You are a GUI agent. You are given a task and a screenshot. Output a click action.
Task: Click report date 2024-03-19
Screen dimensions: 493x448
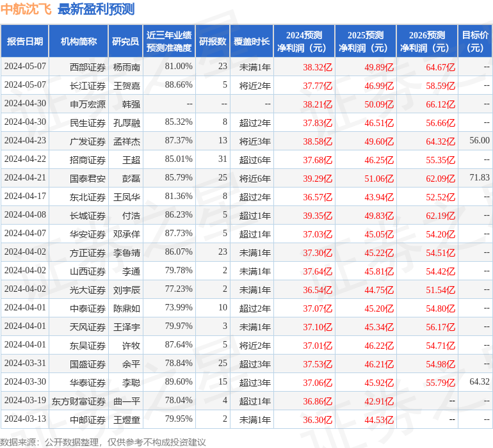pos(25,400)
